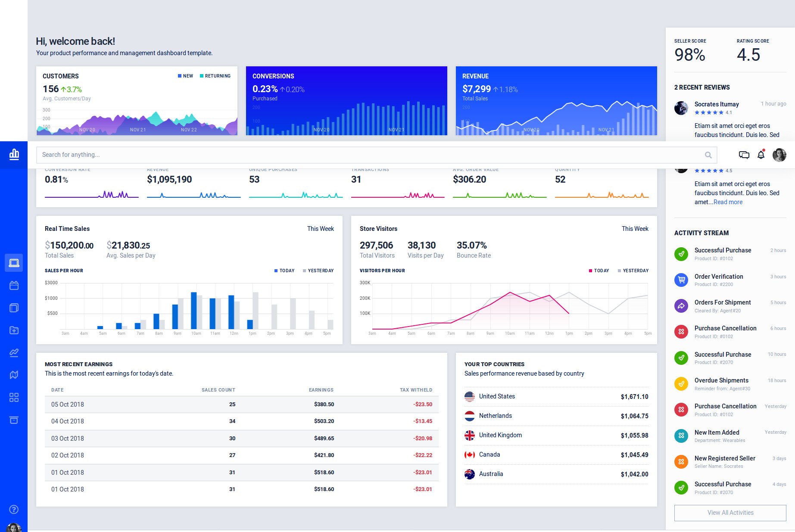Click the United States flag icon

[470, 396]
